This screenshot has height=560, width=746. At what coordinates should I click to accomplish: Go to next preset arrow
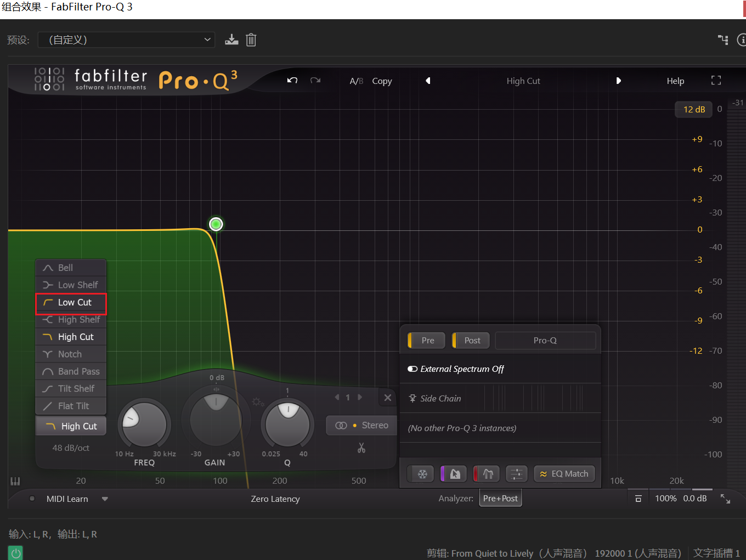[x=618, y=81]
